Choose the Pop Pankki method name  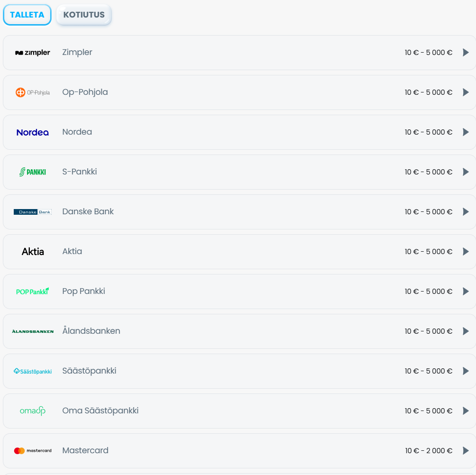click(x=84, y=291)
